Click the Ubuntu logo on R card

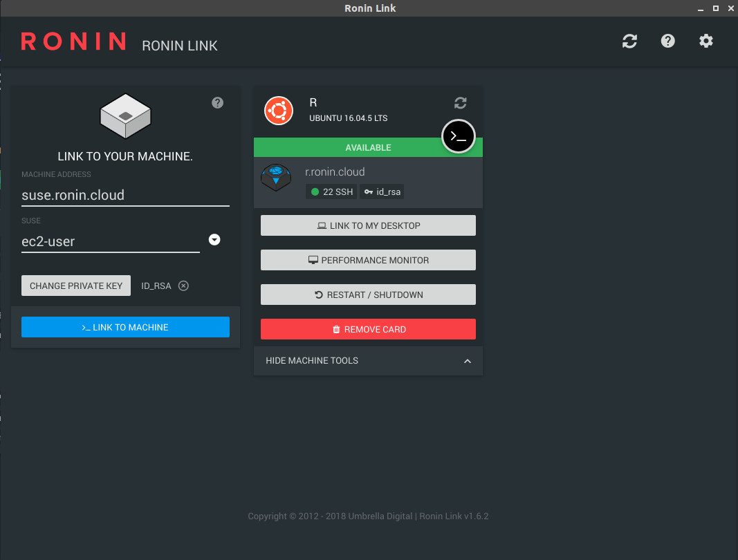point(279,111)
